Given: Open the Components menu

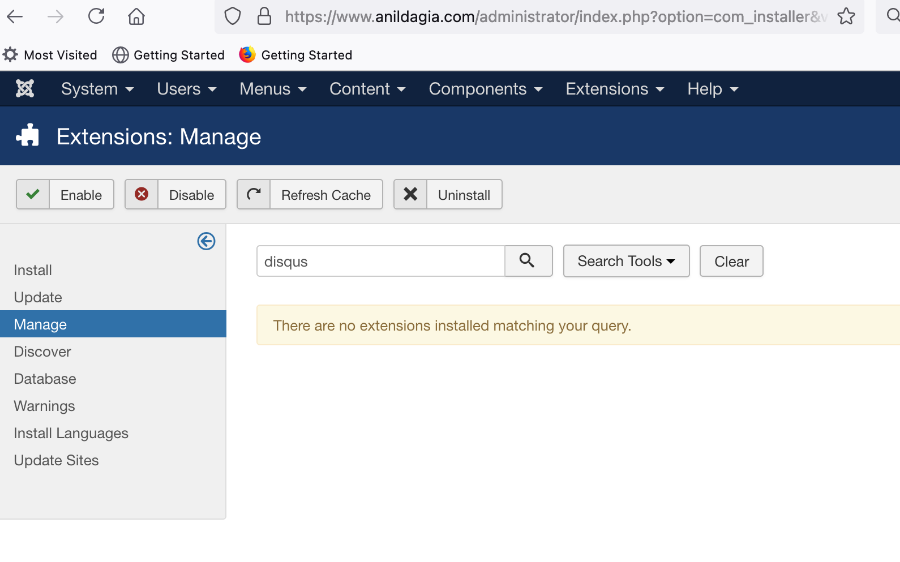Looking at the screenshot, I should [485, 89].
